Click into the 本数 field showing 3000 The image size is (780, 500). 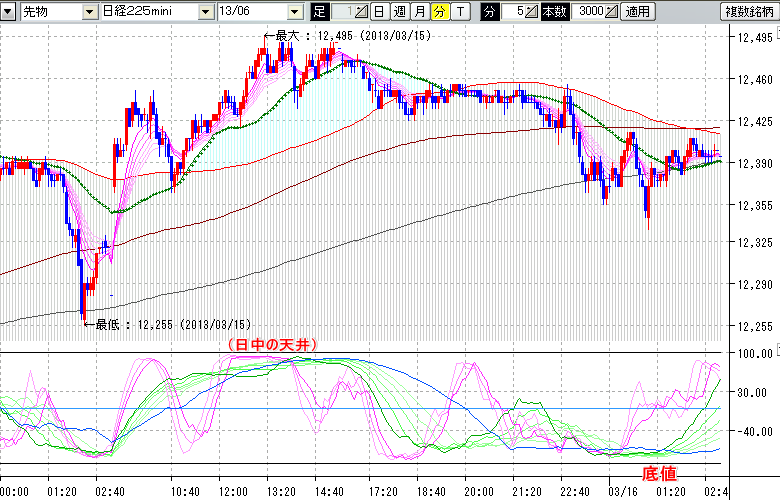pos(589,12)
